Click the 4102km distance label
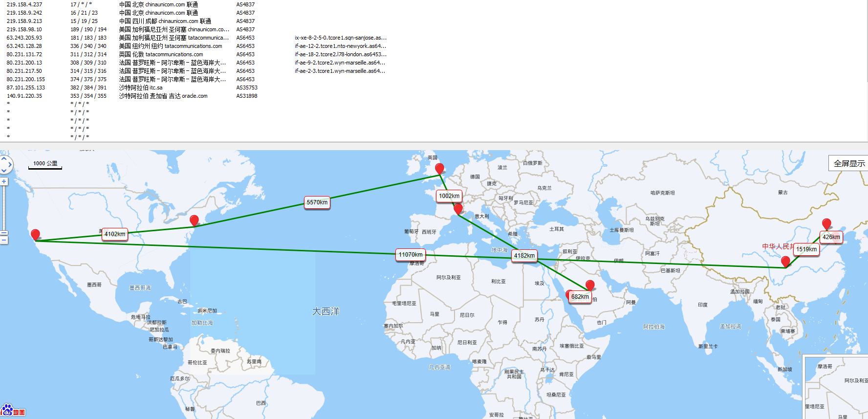868x419 pixels. tap(115, 234)
